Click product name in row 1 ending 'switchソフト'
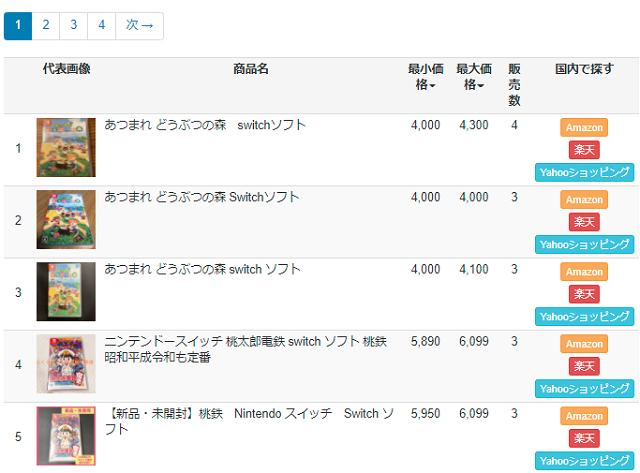This screenshot has width=640, height=473. coord(205,125)
